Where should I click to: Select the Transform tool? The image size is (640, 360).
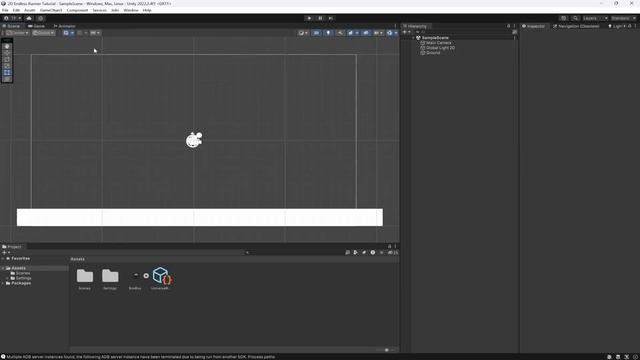[7, 79]
